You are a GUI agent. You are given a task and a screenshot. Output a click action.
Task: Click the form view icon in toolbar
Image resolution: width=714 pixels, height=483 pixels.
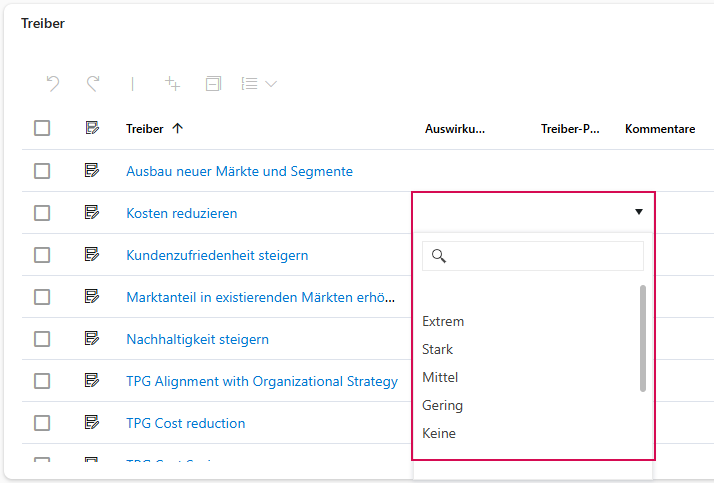(213, 84)
